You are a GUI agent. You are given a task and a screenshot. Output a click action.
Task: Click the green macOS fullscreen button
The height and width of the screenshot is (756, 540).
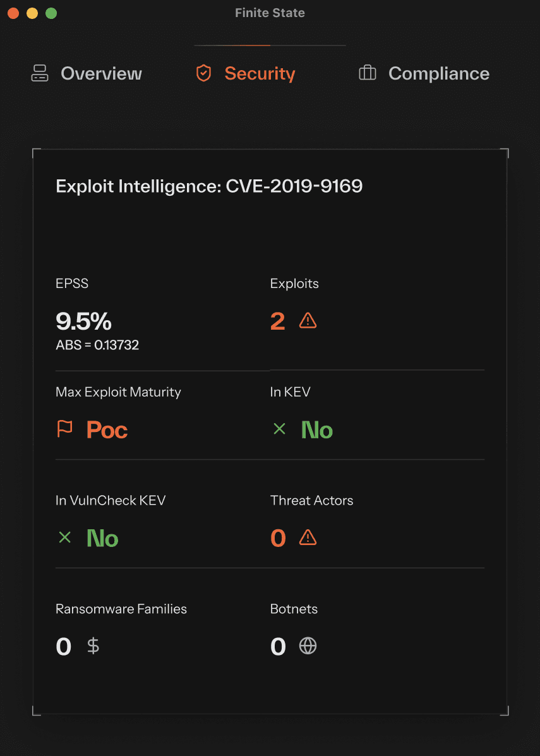51,13
